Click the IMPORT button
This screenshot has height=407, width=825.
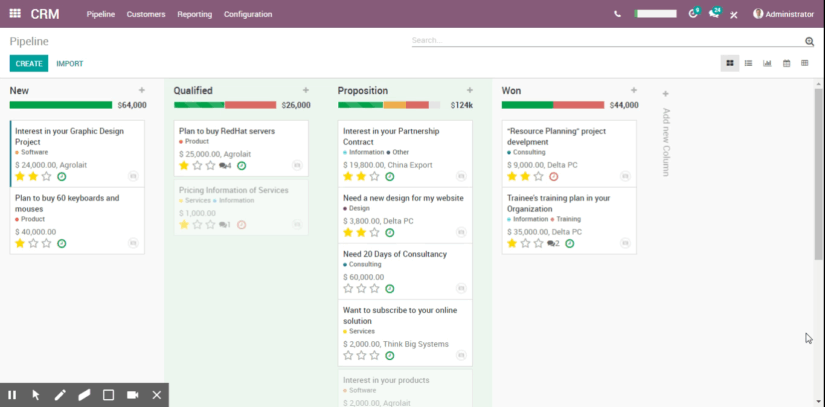coord(70,63)
